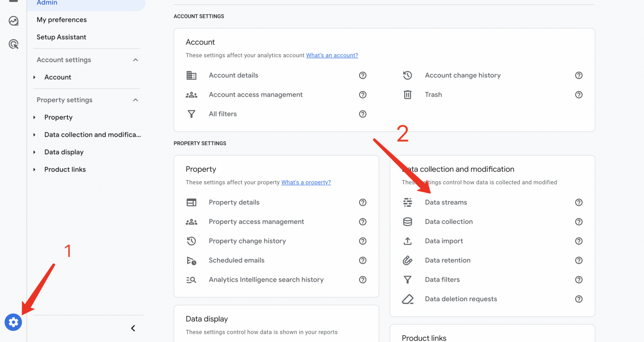This screenshot has width=644, height=342.
Task: Open Property access management
Action: [256, 222]
